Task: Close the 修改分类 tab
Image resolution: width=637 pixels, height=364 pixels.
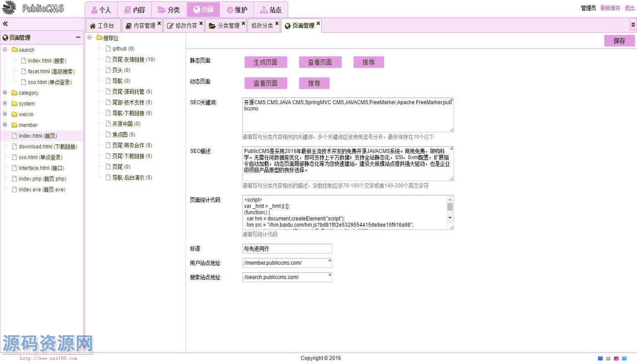Action: [277, 23]
